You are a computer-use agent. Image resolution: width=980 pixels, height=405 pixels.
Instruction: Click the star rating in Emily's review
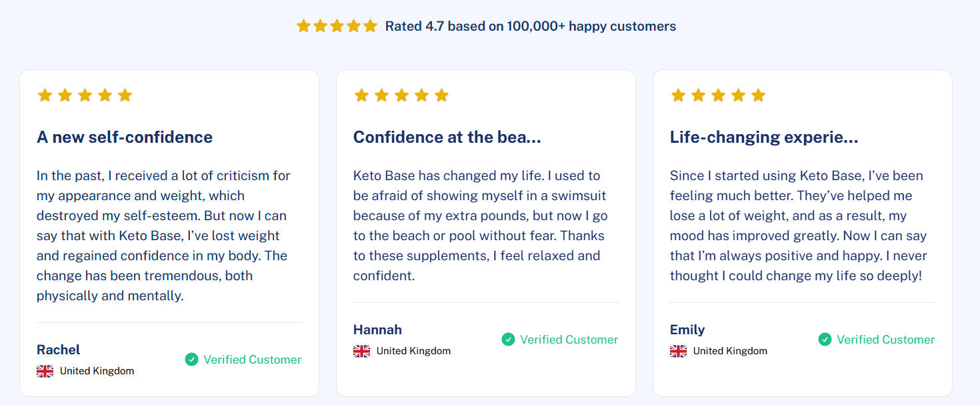tap(718, 95)
